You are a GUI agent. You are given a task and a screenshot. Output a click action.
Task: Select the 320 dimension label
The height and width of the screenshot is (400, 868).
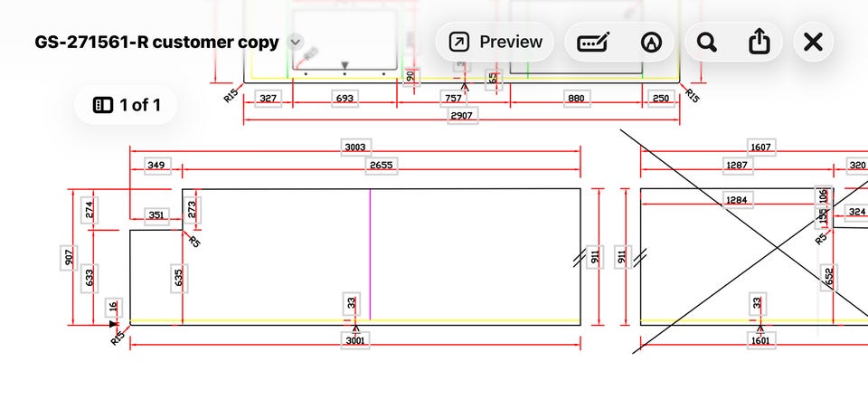pos(857,166)
